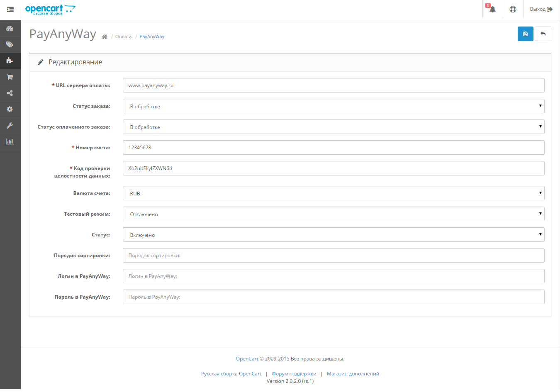This screenshot has width=560, height=392.
Task: Go to home via breadcrumb house icon
Action: click(105, 37)
